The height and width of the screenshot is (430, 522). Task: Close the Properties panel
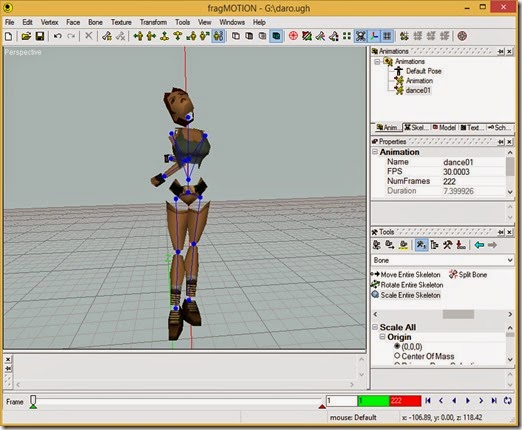[509, 142]
